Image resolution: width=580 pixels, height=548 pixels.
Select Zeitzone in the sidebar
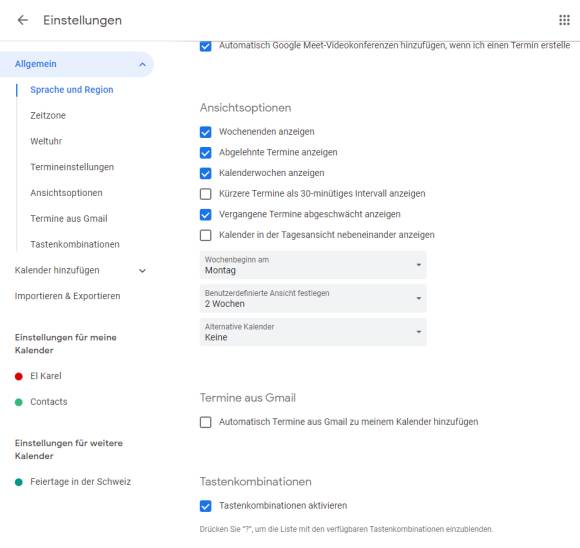(x=48, y=115)
